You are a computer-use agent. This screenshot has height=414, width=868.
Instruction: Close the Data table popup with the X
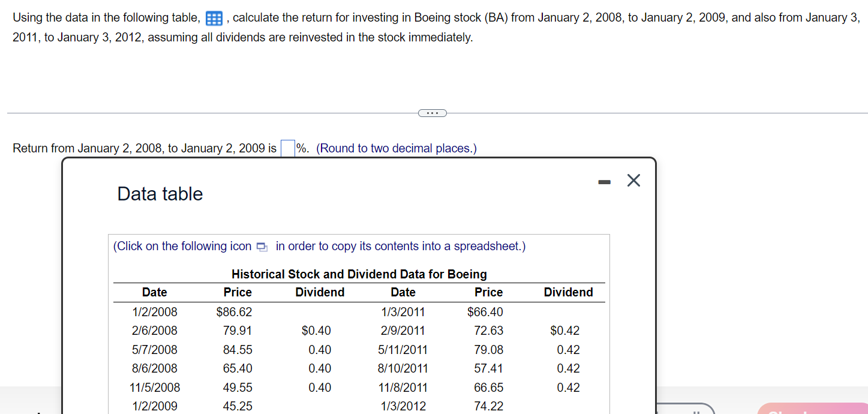[x=633, y=181]
